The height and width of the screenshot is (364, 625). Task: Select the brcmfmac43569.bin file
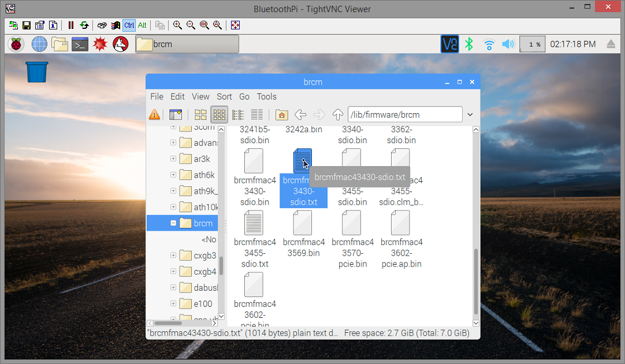tap(303, 234)
